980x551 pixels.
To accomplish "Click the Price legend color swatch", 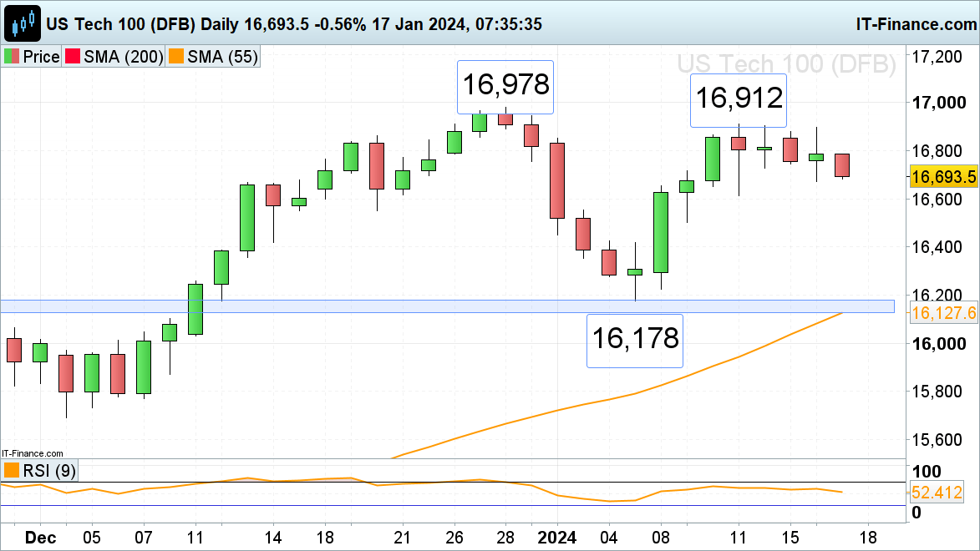I will pyautogui.click(x=12, y=57).
